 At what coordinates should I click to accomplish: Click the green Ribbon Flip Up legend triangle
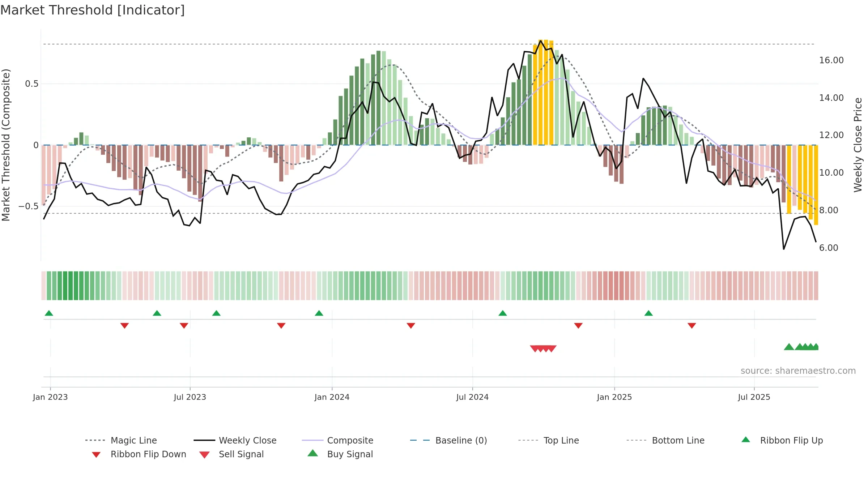(x=746, y=440)
